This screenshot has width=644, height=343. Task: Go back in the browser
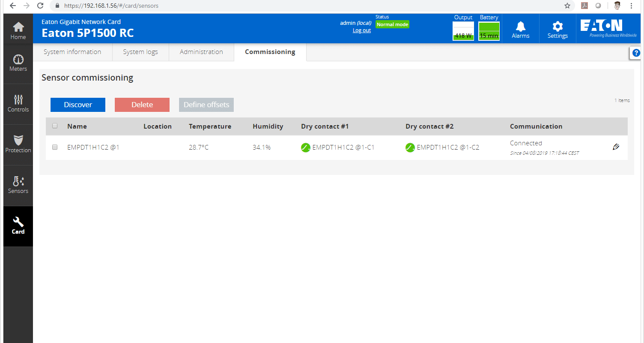click(12, 6)
